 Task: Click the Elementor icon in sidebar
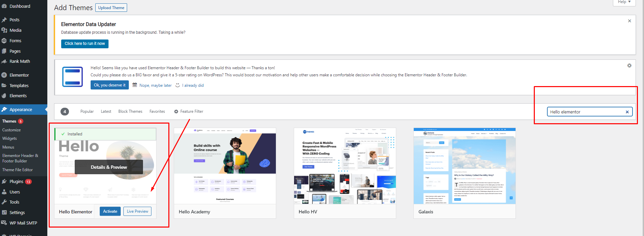(x=4, y=75)
